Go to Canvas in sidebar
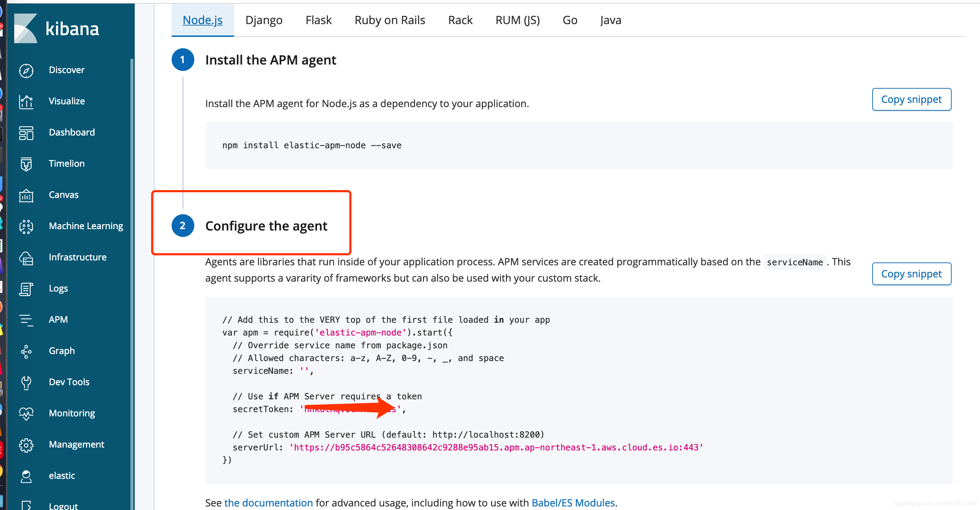Viewport: 980px width, 510px height. [63, 195]
